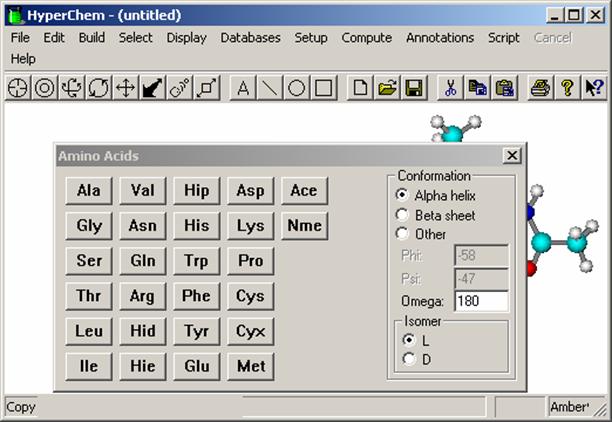This screenshot has width=612, height=422.
Task: Add a Cyx residue
Action: tap(251, 331)
